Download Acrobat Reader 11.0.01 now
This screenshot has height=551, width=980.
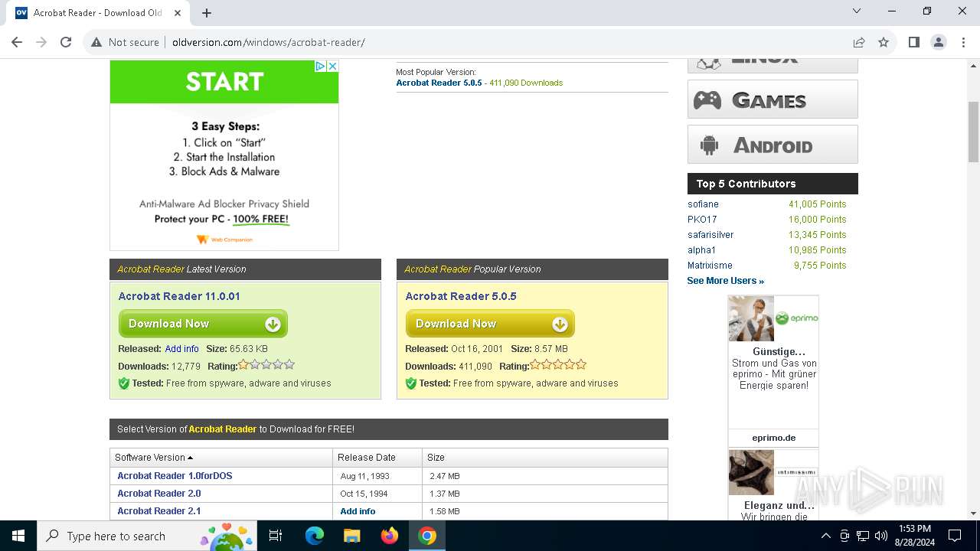203,324
